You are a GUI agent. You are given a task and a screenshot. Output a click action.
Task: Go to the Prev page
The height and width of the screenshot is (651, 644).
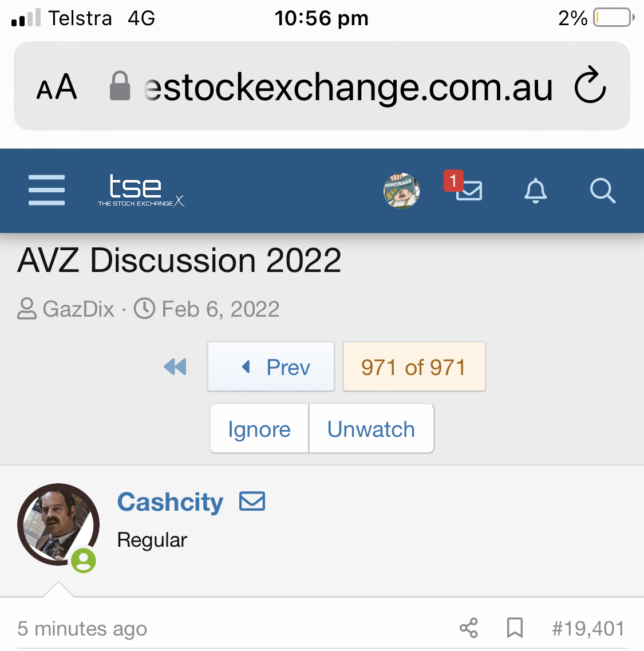pyautogui.click(x=271, y=366)
